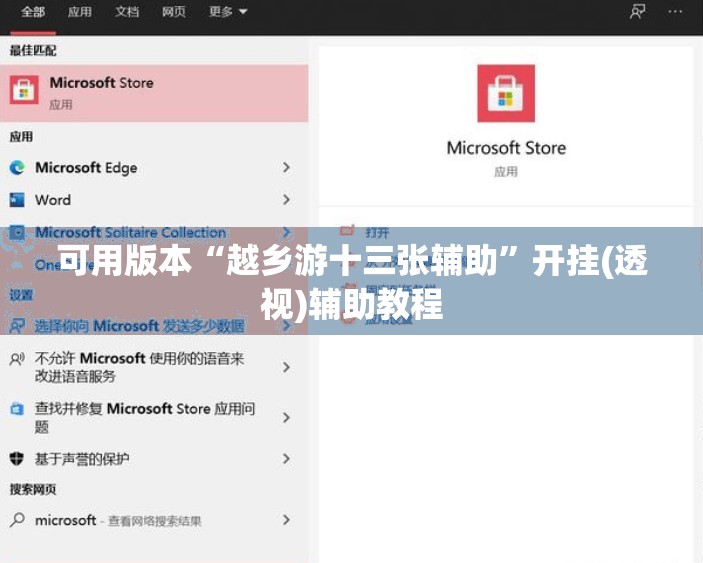Image resolution: width=703 pixels, height=563 pixels.
Task: Switch to the 应用 filter tab
Action: click(x=80, y=12)
